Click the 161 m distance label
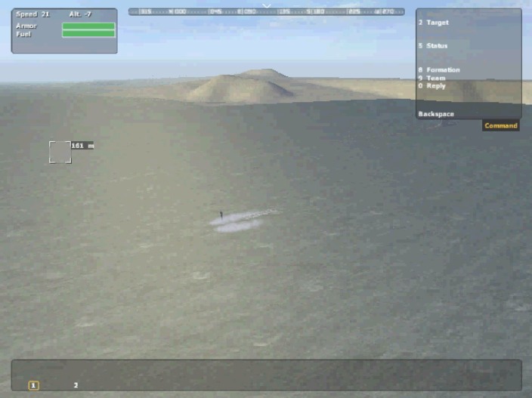 click(x=82, y=146)
